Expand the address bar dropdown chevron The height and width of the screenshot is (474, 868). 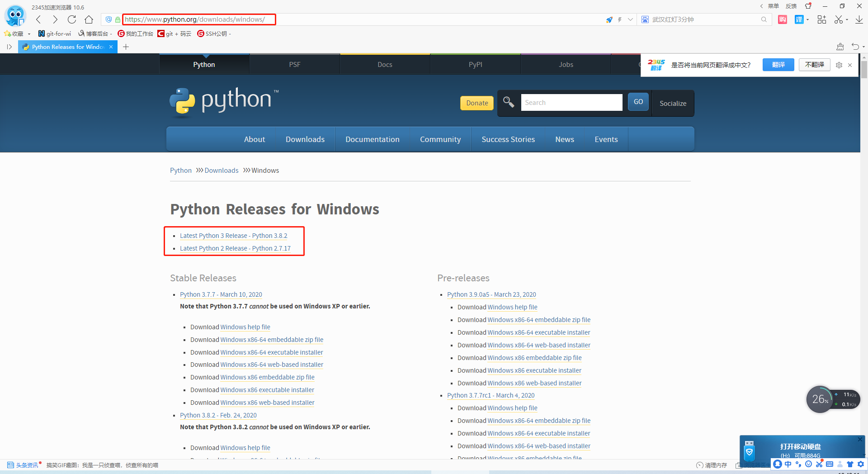pyautogui.click(x=630, y=19)
